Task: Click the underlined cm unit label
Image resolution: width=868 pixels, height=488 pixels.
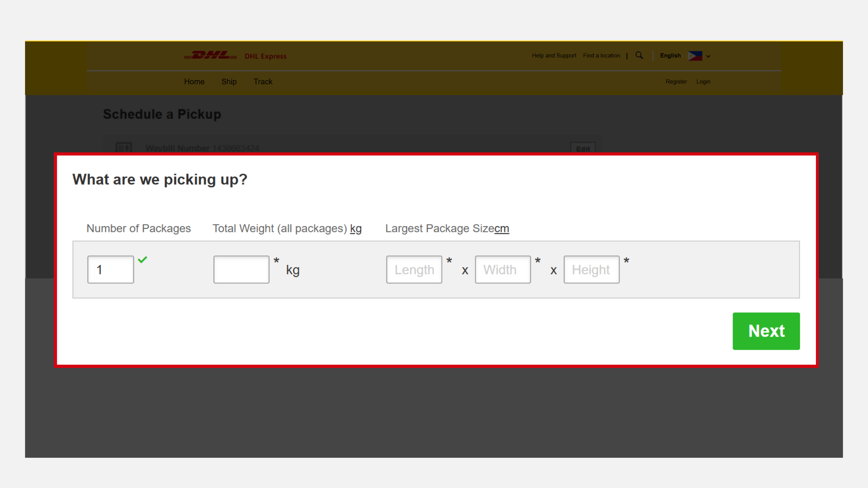Action: [502, 228]
